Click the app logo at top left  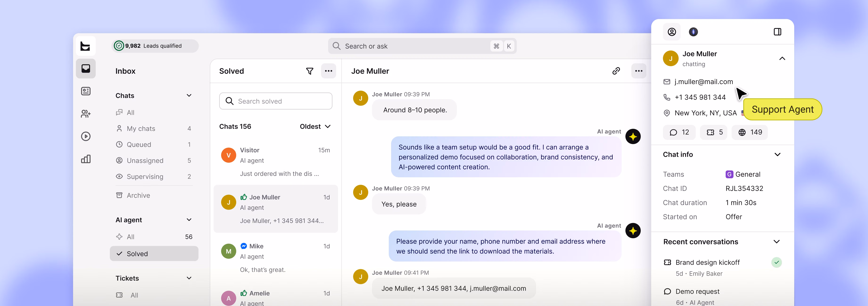(86, 46)
